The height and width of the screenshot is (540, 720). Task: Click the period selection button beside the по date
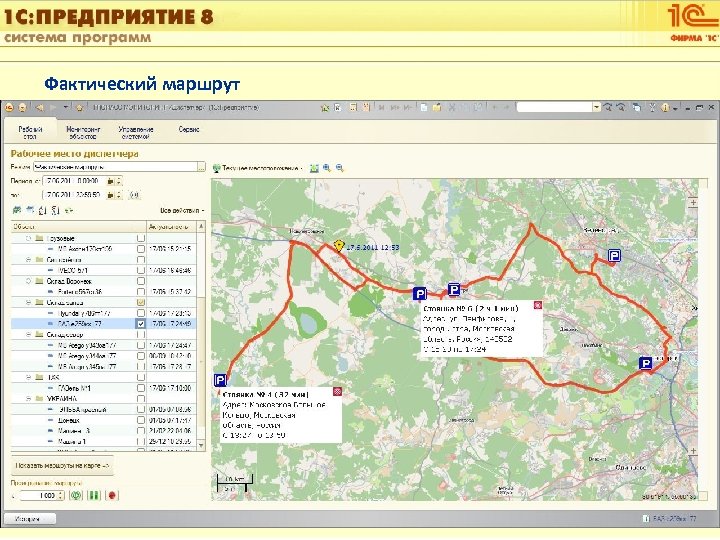click(x=134, y=195)
